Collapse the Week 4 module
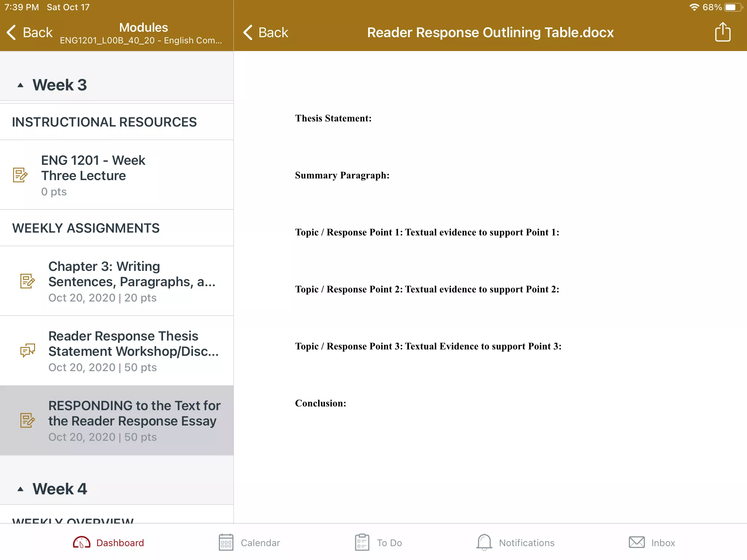 coord(20,489)
